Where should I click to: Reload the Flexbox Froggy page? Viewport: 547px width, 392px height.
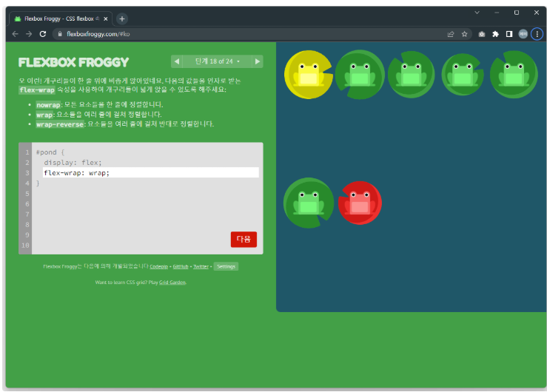tap(43, 34)
